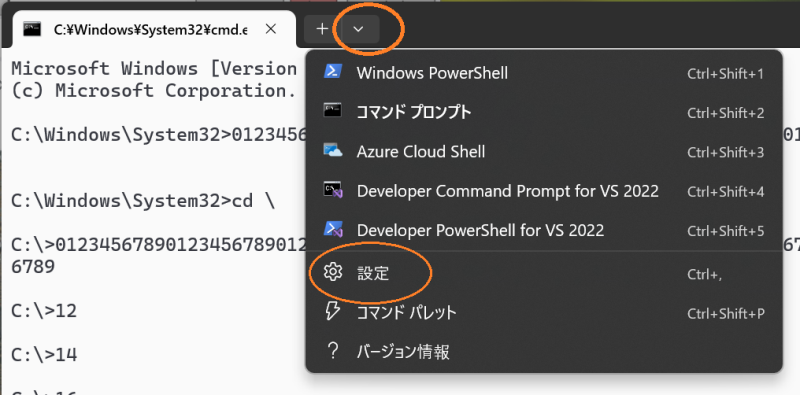800x395 pixels.
Task: Choose the Windows PowerShell menu label
Action: pos(432,73)
